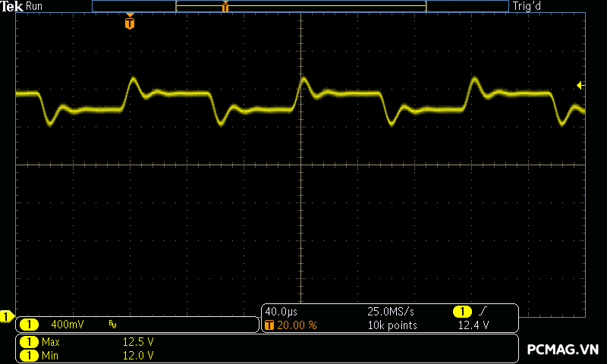Click the orange T icon beside 20.00 %
607x364 pixels.
click(269, 325)
